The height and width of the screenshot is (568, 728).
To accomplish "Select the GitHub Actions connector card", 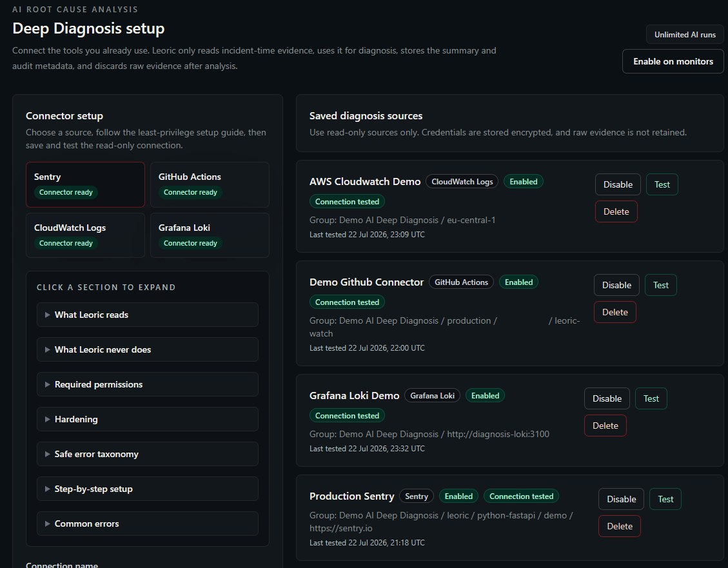I will pos(210,184).
